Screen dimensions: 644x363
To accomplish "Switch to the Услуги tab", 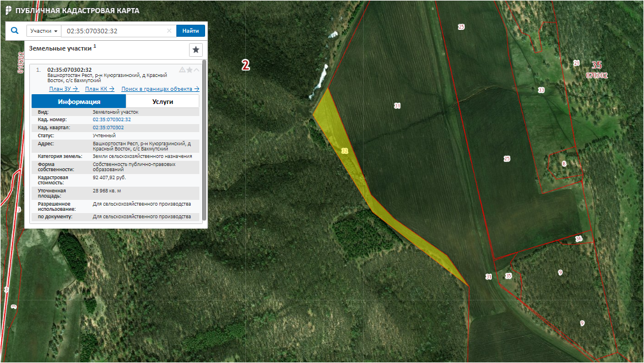I will 163,101.
